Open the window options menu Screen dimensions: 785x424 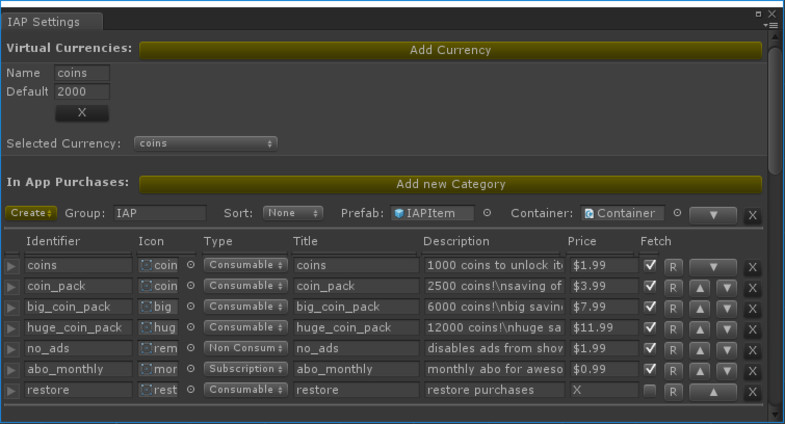[771, 26]
